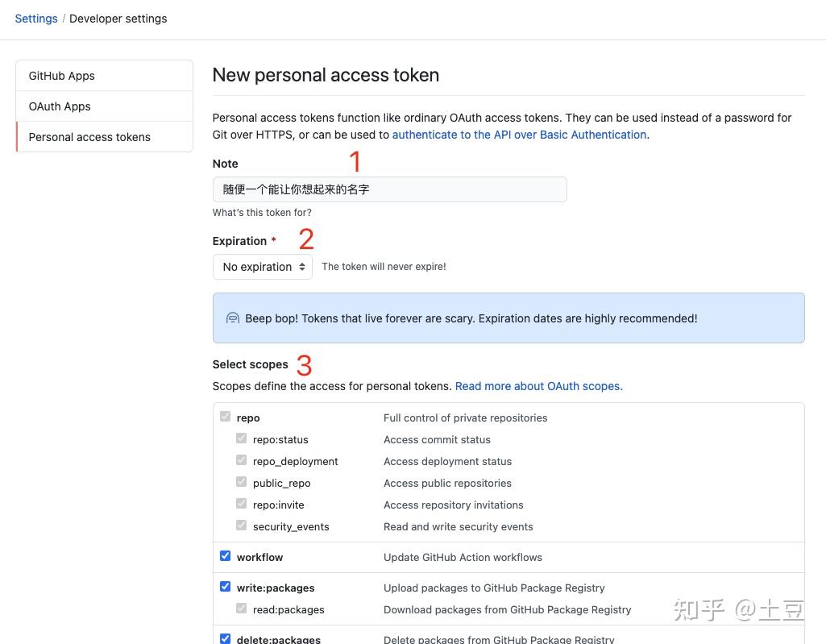Switch to OAuth Apps section
The image size is (826, 644).
point(59,106)
